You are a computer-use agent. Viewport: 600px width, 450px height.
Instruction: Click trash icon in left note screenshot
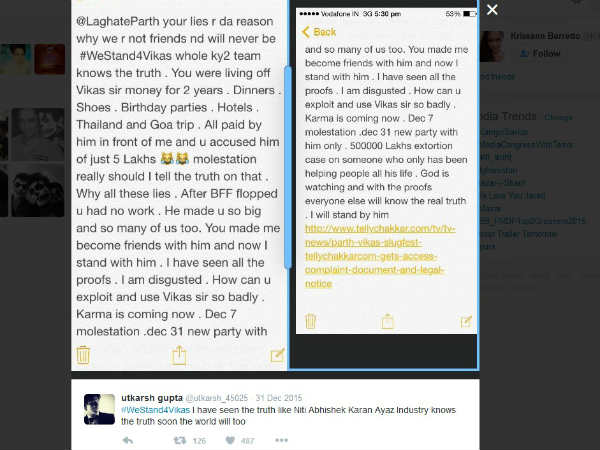(83, 355)
